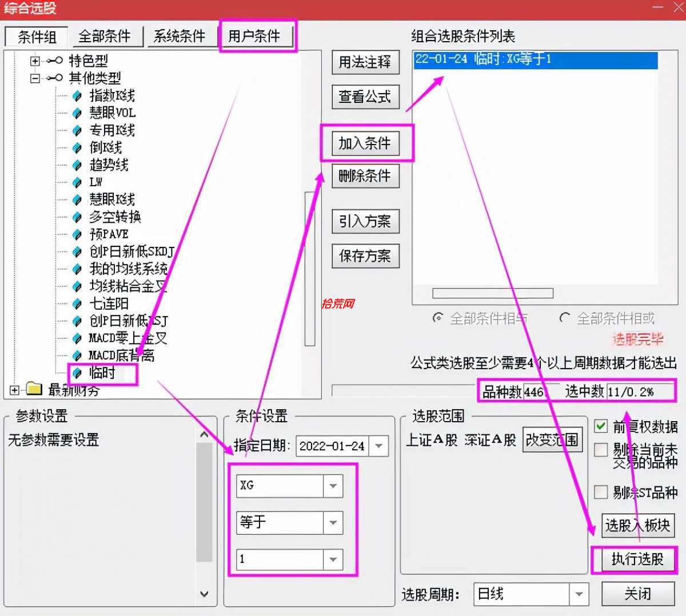This screenshot has width=686, height=616.
Task: Select the 全部条件相或 radio button
Action: 564,318
